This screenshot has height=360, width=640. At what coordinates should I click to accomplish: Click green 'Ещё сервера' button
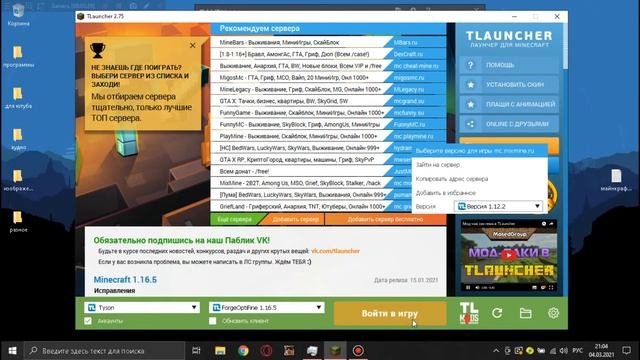tap(234, 219)
